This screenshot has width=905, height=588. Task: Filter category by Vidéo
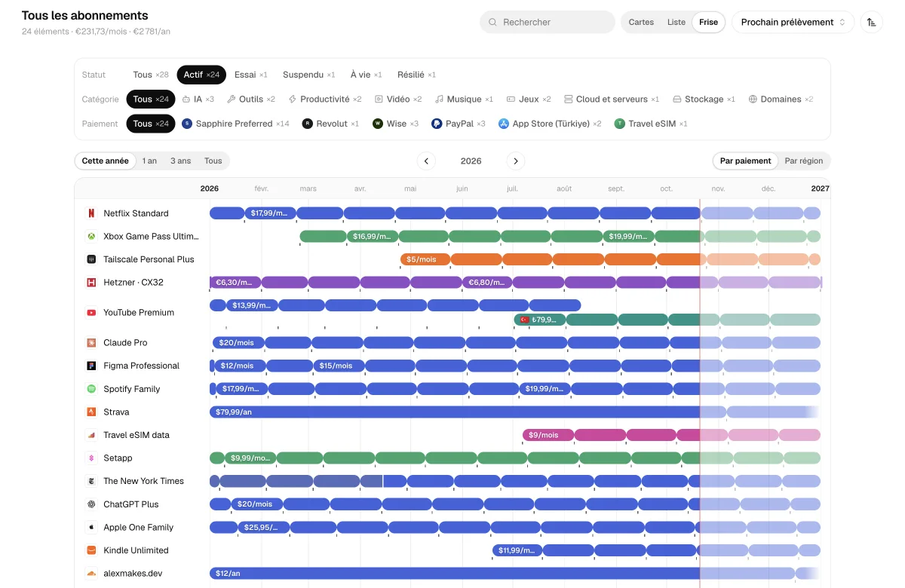pos(398,99)
